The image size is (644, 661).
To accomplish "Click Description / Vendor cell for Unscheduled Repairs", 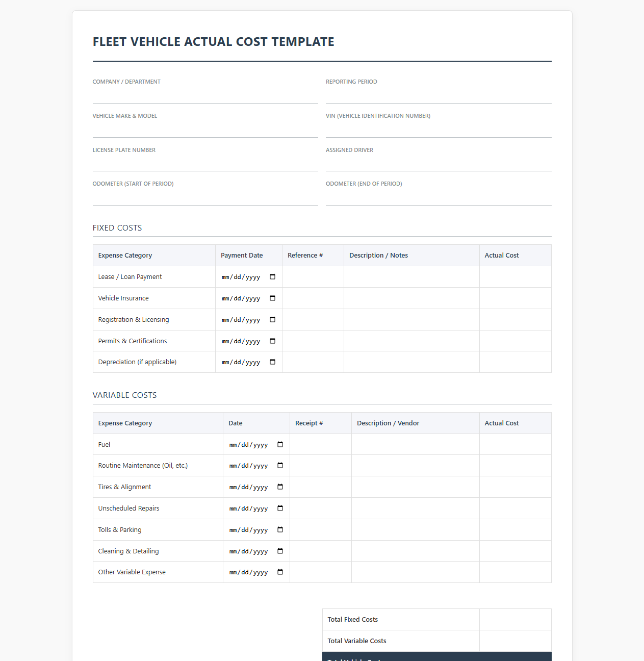I will pyautogui.click(x=416, y=509).
